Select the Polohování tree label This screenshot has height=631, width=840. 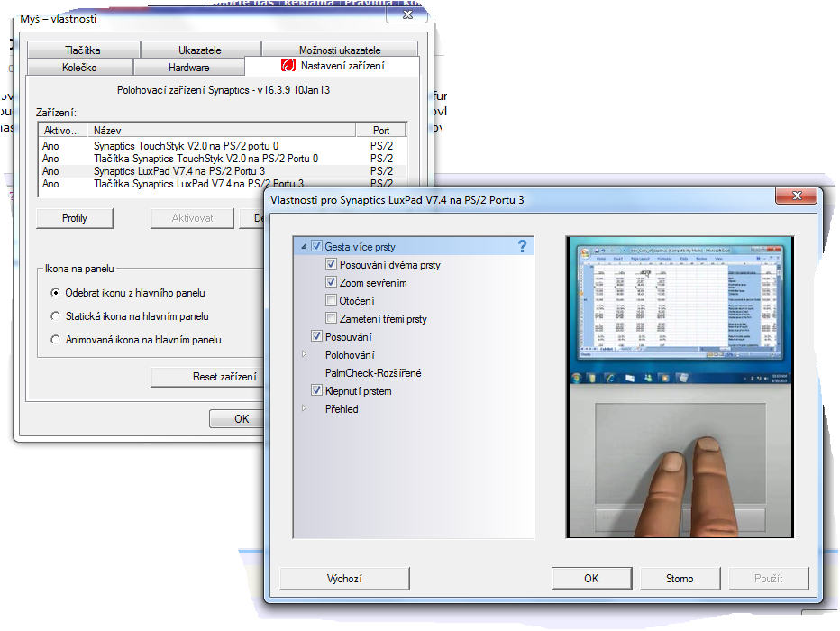coord(350,354)
